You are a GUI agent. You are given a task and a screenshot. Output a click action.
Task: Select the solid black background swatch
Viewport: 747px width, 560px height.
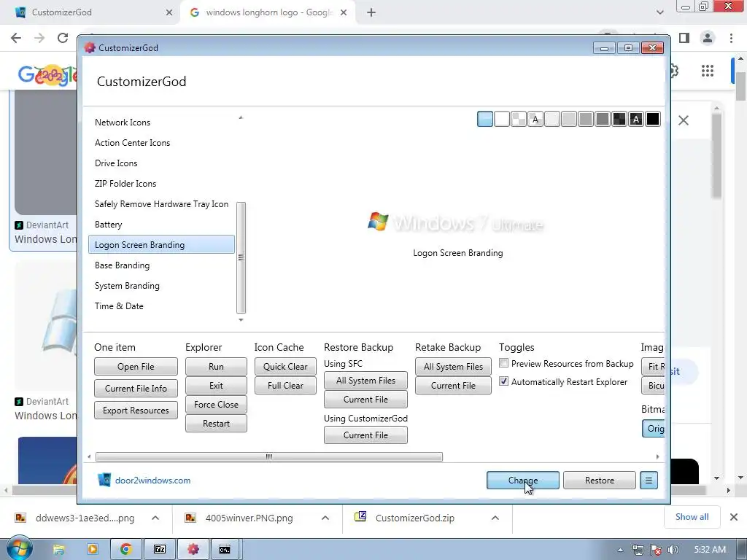click(653, 119)
